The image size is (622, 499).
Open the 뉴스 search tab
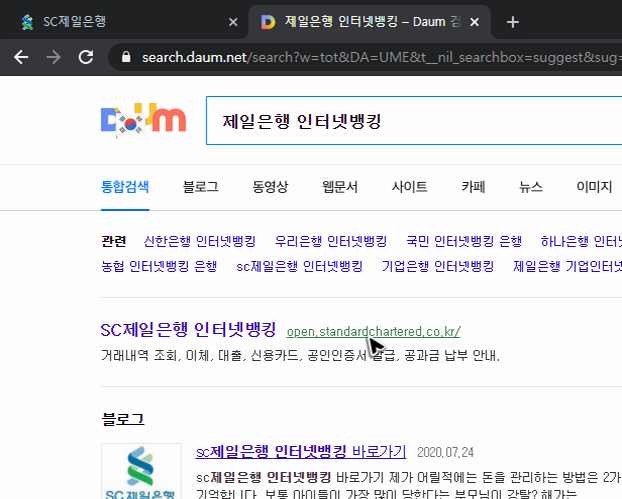click(x=531, y=187)
